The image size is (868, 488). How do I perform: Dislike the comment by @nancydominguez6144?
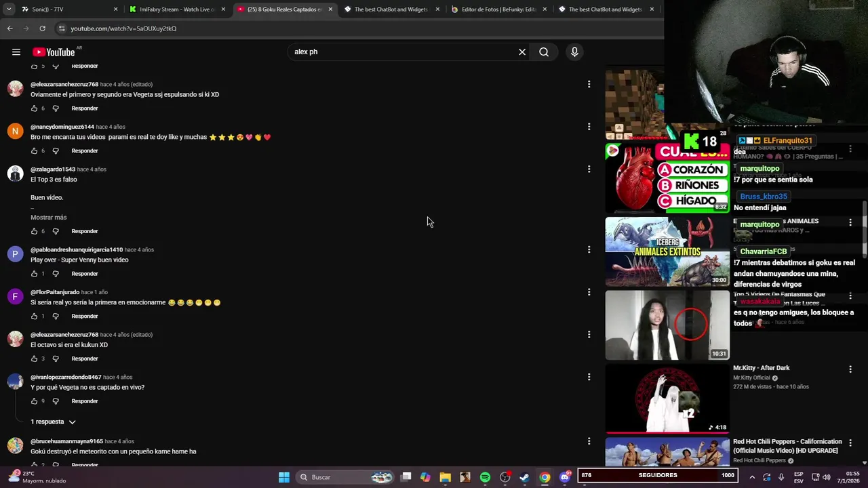(56, 151)
